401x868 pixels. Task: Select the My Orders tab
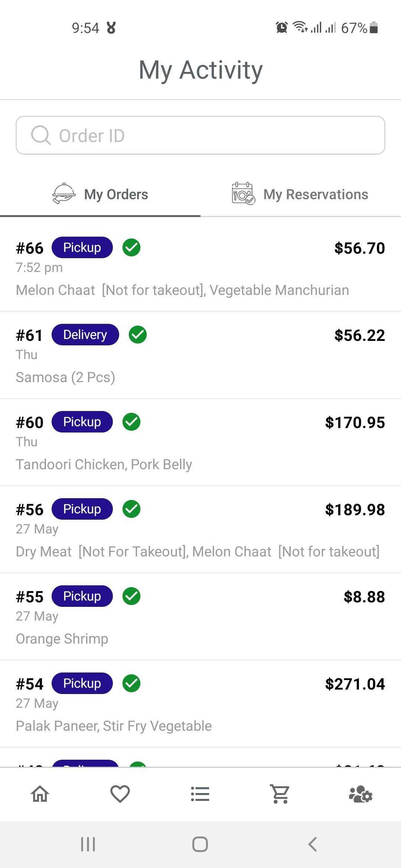pyautogui.click(x=100, y=194)
